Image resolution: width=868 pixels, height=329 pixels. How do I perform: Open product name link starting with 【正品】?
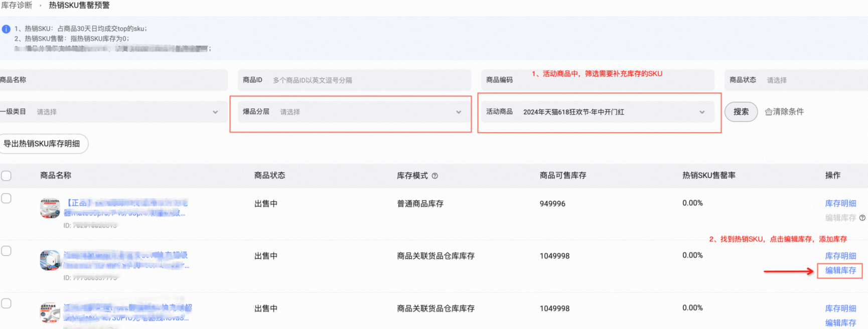click(126, 208)
